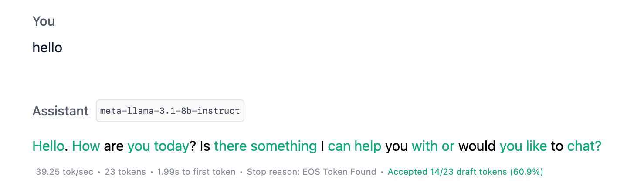This screenshot has width=644, height=190.
Task: Click the black word "would"
Action: (x=477, y=146)
